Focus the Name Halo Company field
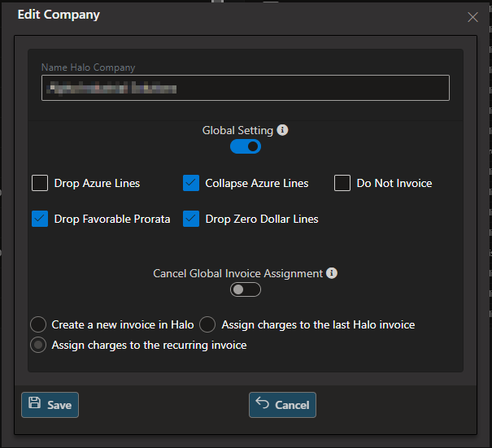 pyautogui.click(x=246, y=88)
